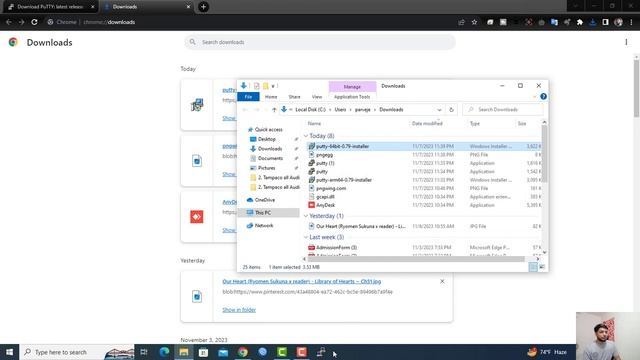
Task: Select OneDrive in navigation pane
Action: coord(264,200)
